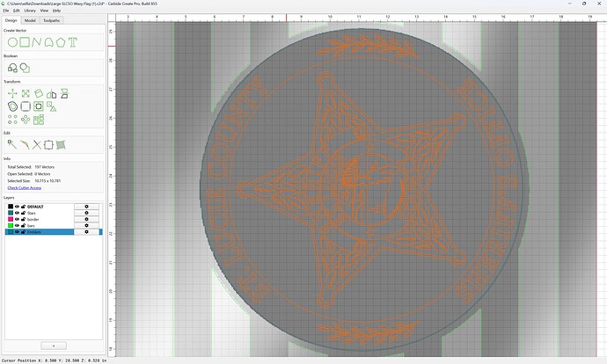Activate the Node Edit tool
Image resolution: width=607 pixels, height=364 pixels.
coord(12,145)
